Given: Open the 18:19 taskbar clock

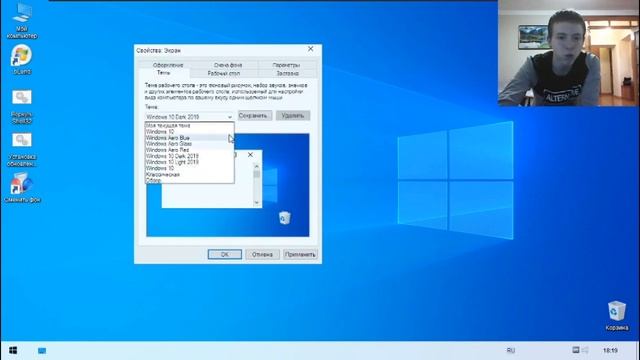Looking at the screenshot, I should click(610, 350).
